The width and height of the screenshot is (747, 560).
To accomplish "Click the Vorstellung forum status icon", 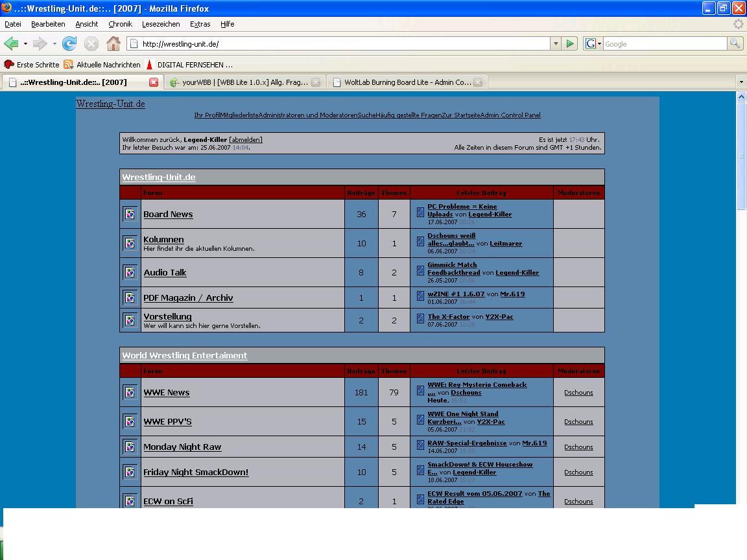I will [x=130, y=320].
